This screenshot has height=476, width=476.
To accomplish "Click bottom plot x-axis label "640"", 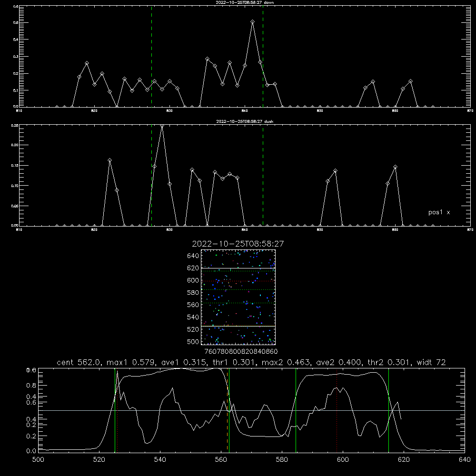I will coord(465,460).
